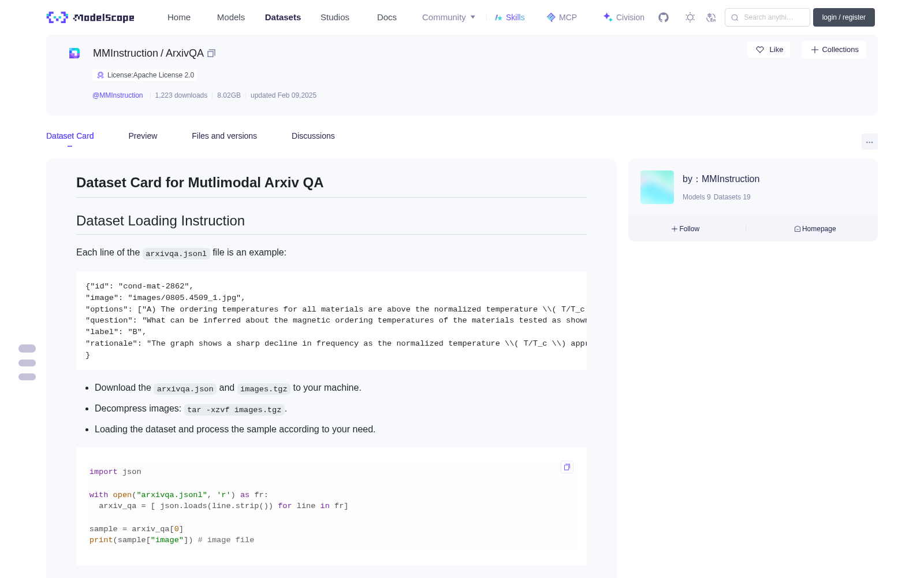Image resolution: width=924 pixels, height=578 pixels.
Task: Visit the MMInstruction Homepage
Action: tap(815, 229)
